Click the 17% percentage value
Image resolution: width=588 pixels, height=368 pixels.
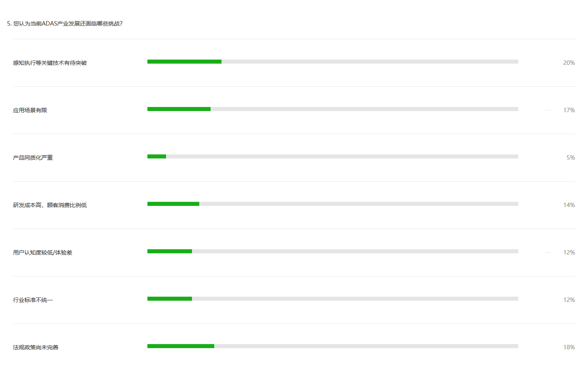569,110
